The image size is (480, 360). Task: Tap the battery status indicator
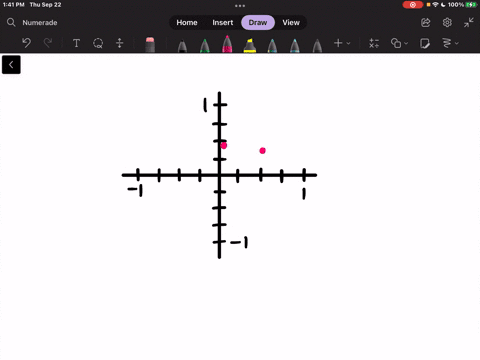point(471,5)
